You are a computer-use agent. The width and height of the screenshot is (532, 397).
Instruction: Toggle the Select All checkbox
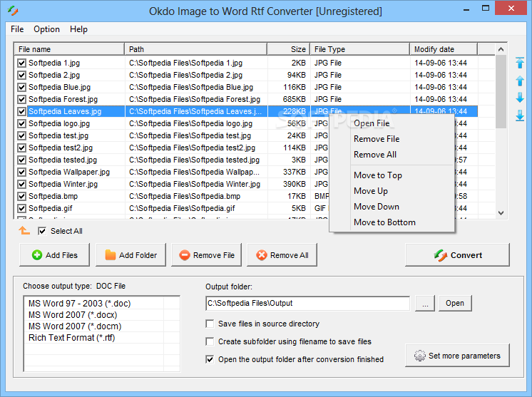tap(42, 231)
